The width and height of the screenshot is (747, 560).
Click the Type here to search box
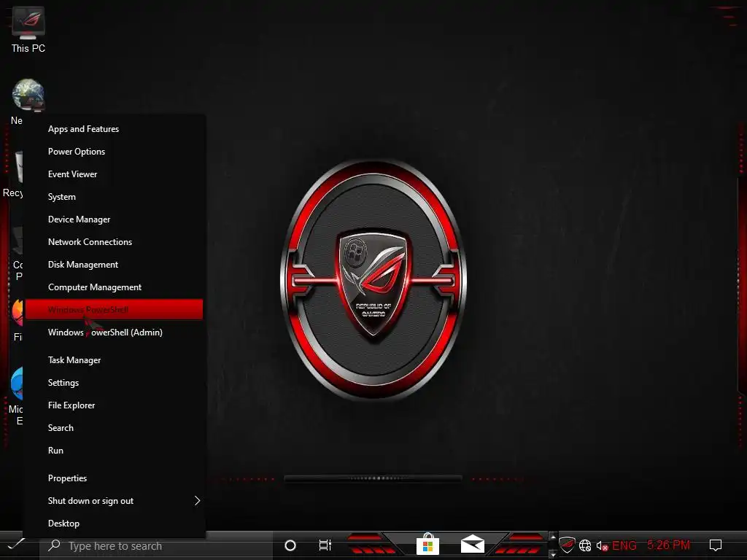pyautogui.click(x=156, y=545)
